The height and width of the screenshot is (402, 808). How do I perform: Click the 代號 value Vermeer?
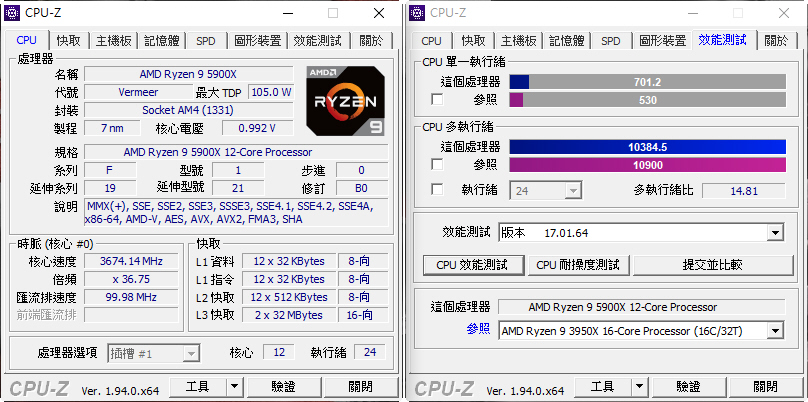(x=138, y=92)
